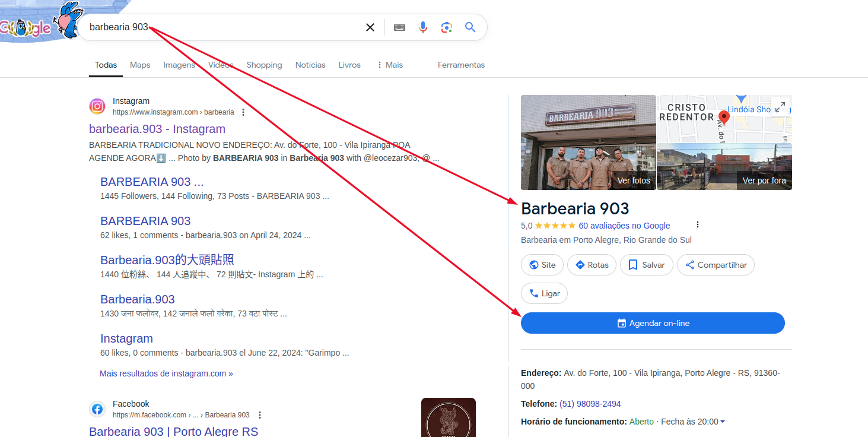Switch to the Todas tab
Viewport: 868px width, 437px height.
(x=106, y=65)
